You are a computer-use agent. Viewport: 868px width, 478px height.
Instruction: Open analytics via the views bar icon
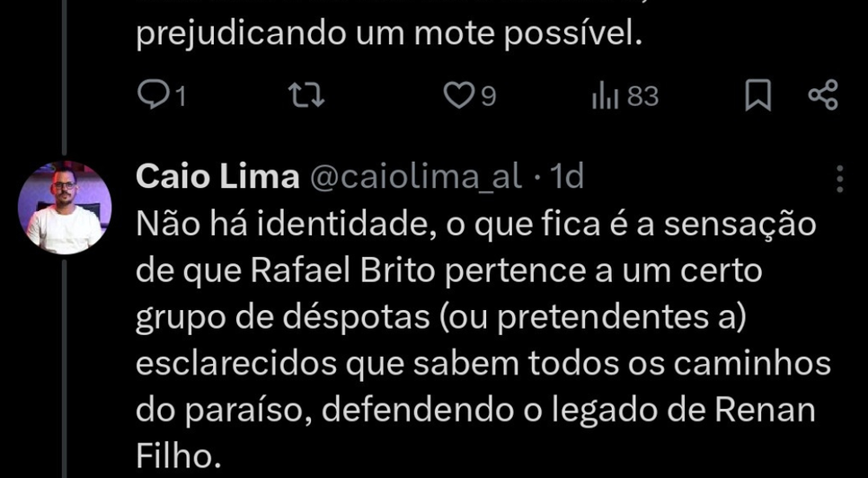pyautogui.click(x=606, y=96)
